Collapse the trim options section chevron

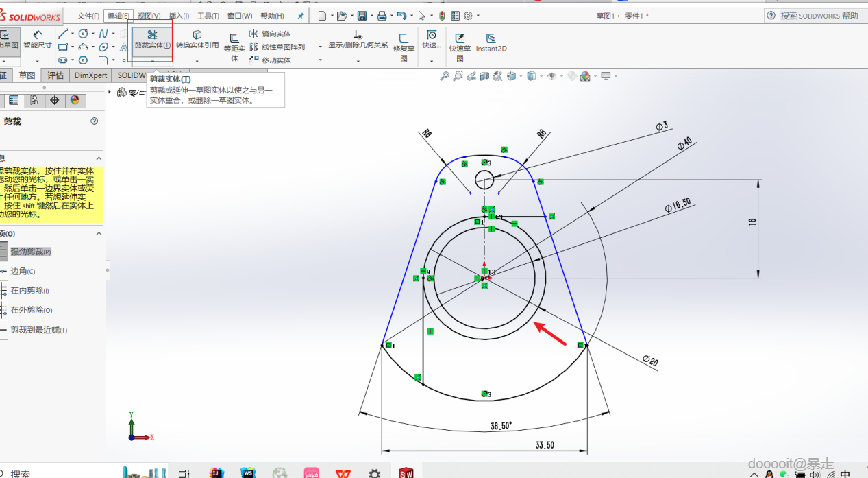[x=99, y=234]
